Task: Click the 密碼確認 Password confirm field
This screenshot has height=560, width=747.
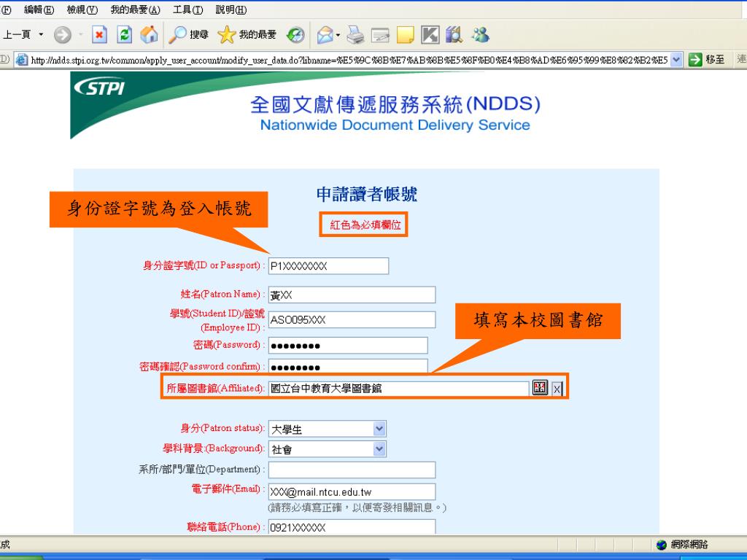Action: [x=348, y=366]
